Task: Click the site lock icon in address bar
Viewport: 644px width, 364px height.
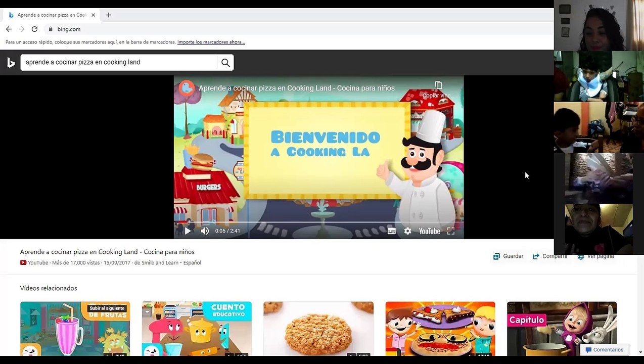Action: pos(51,29)
